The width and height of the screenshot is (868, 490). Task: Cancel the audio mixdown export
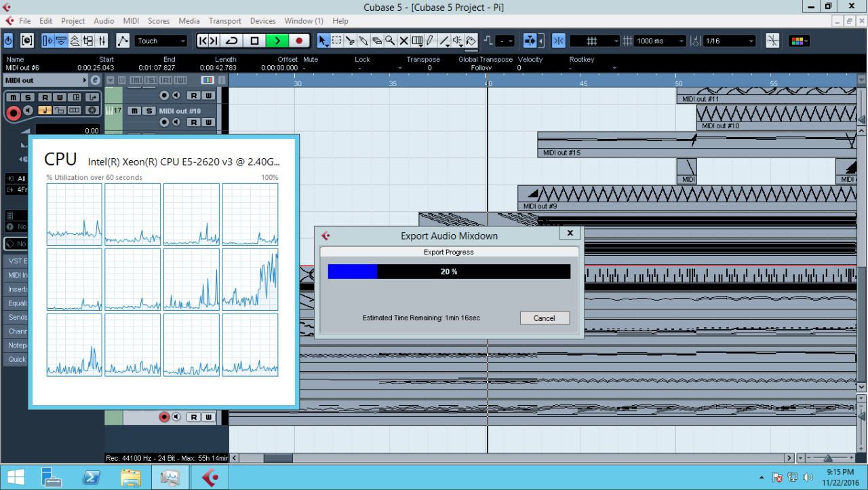(545, 318)
